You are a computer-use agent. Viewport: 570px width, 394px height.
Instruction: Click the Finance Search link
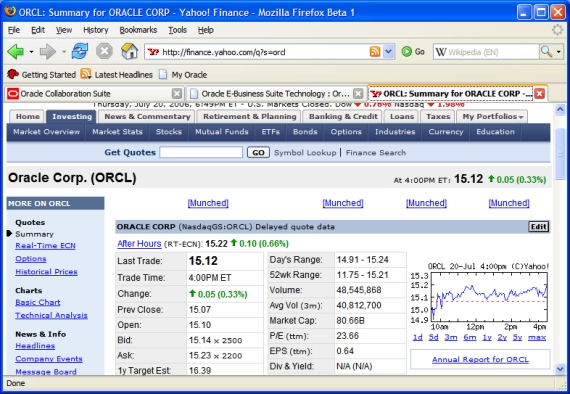[376, 153]
